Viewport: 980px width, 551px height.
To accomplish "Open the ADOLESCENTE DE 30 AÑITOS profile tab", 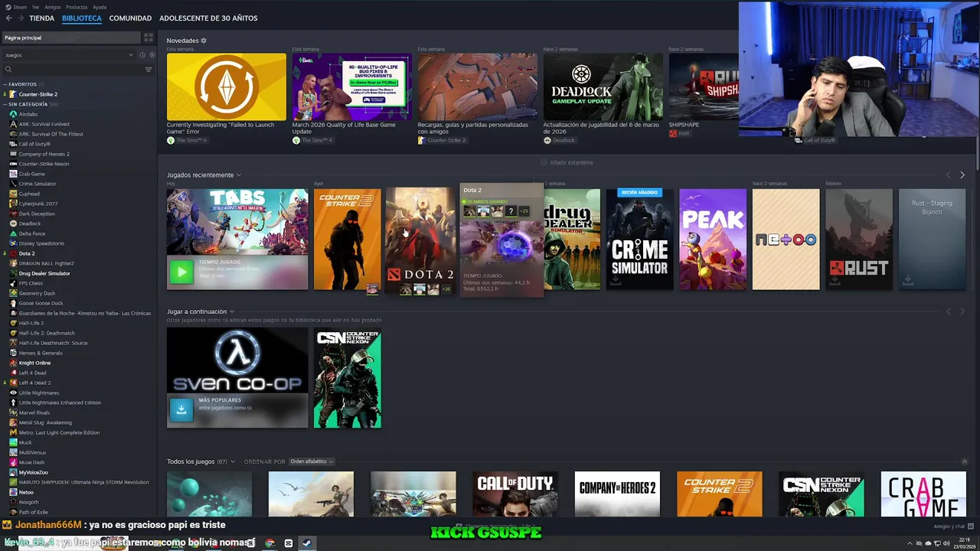I will pos(208,18).
